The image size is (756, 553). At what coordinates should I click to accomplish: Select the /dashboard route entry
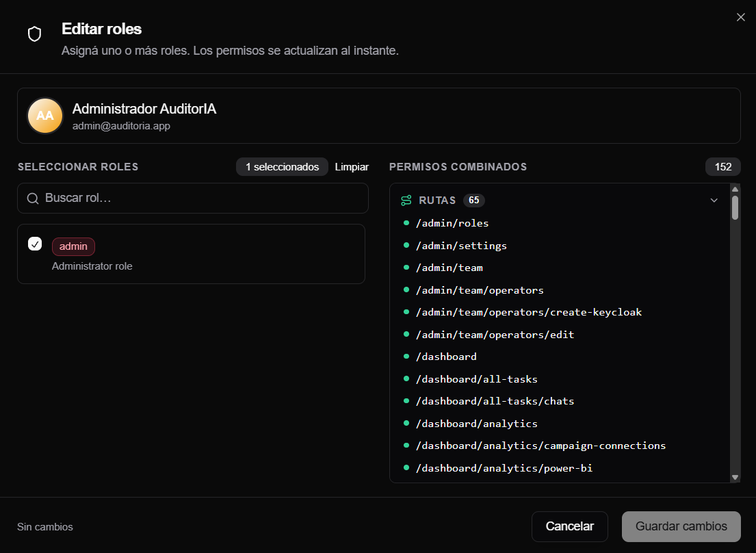pos(446,357)
